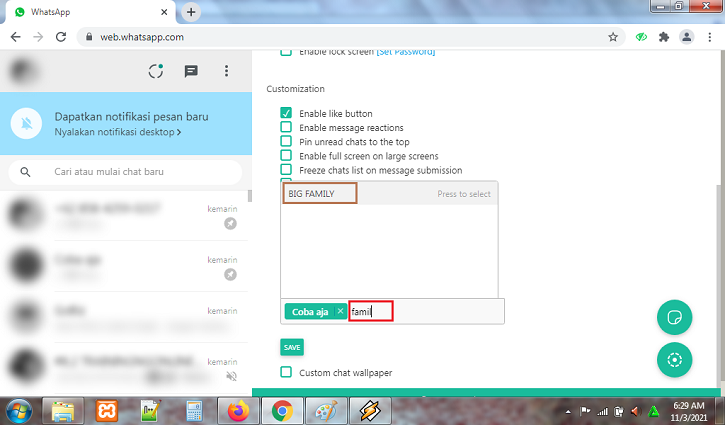The width and height of the screenshot is (725, 425).
Task: Start a new chat via message icon
Action: (191, 71)
